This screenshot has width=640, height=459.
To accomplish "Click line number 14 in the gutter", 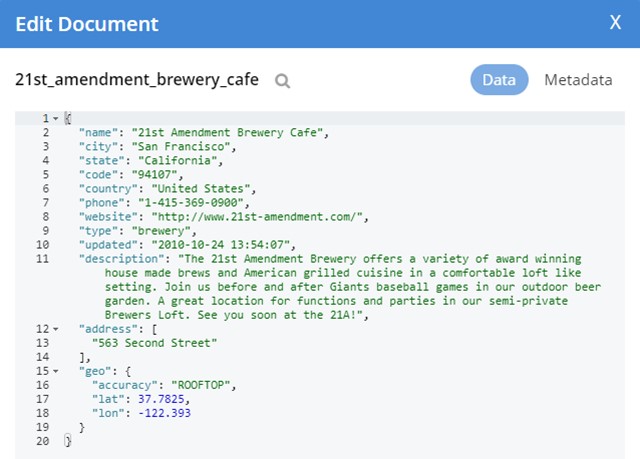I will pos(42,357).
